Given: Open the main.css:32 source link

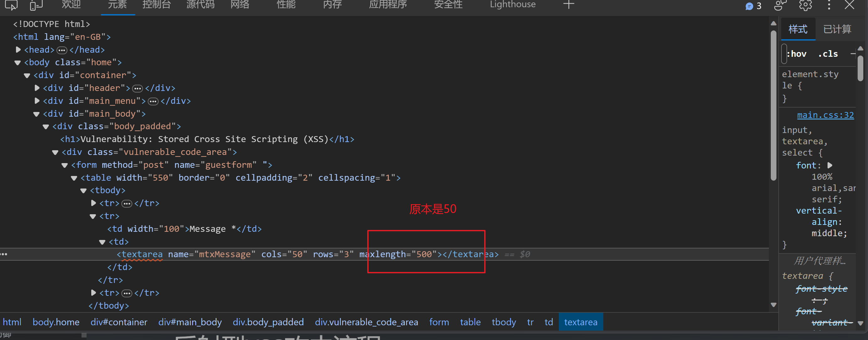Looking at the screenshot, I should click(x=825, y=115).
